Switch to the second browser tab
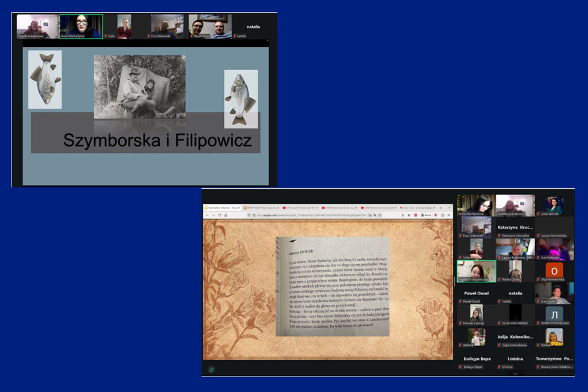Screen dimensions: 588x392 point(262,207)
